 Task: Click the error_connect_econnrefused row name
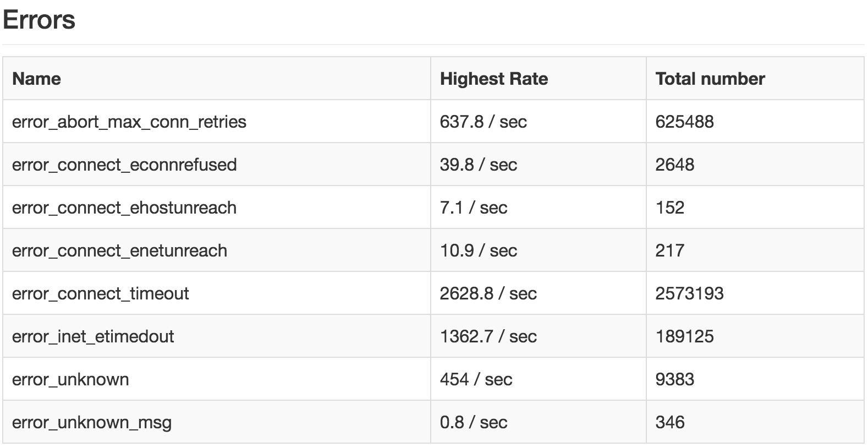click(x=124, y=165)
